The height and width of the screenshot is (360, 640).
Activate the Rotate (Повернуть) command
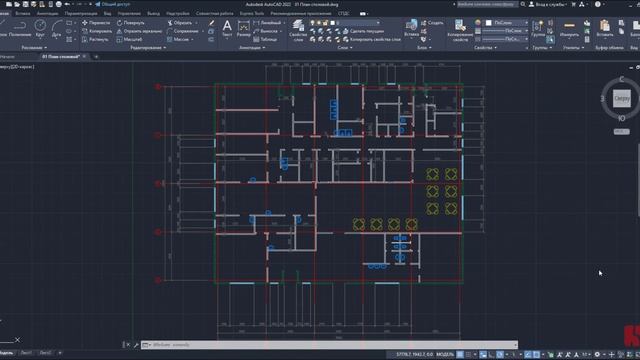[131, 23]
